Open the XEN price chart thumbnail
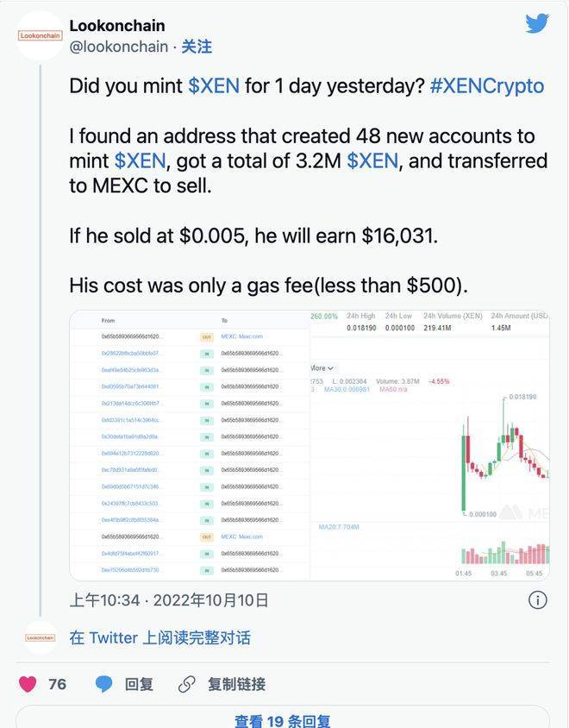Image resolution: width=569 pixels, height=728 pixels. [x=429, y=445]
